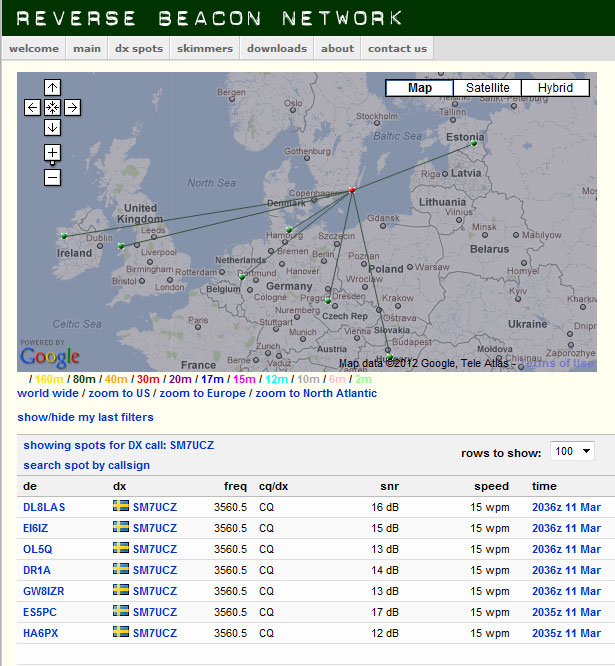Select the Map view type

tap(420, 88)
